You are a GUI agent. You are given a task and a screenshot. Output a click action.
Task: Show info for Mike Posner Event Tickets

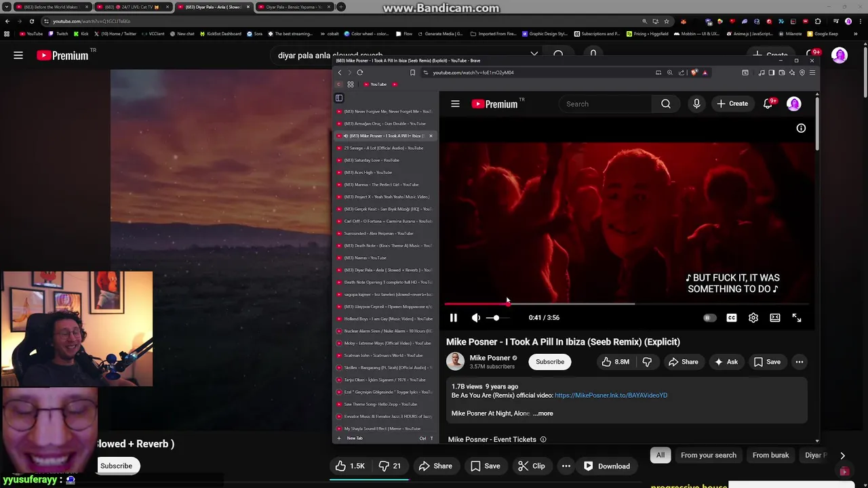pyautogui.click(x=543, y=439)
